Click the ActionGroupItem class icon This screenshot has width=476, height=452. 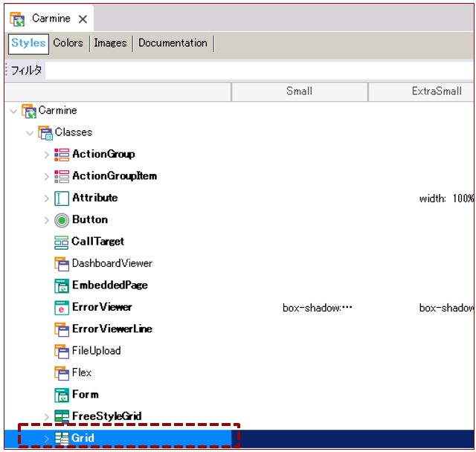tap(62, 176)
